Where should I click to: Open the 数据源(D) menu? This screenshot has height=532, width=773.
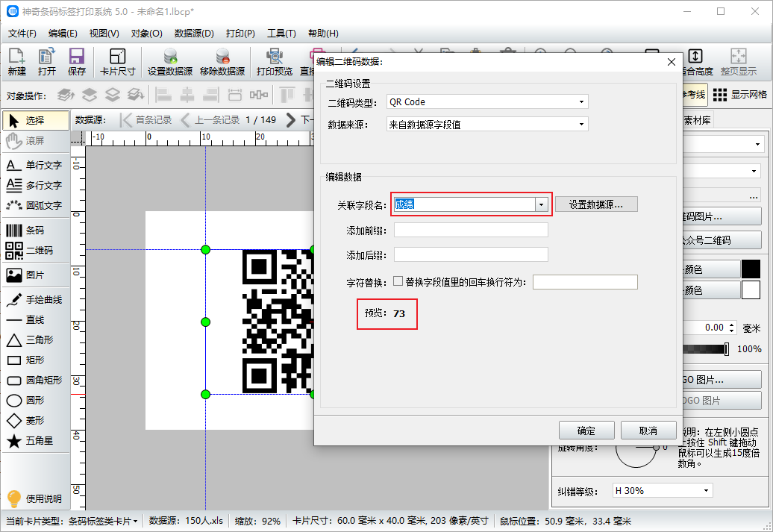pyautogui.click(x=194, y=34)
